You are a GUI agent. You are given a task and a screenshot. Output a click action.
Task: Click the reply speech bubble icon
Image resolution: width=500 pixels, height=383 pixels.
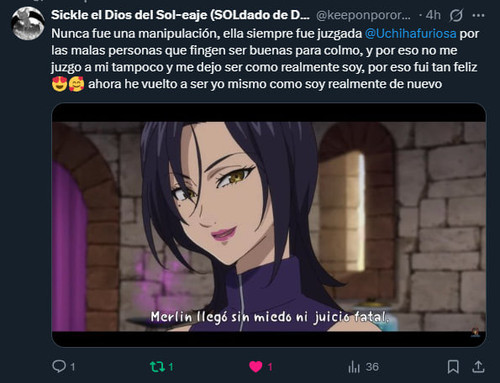tap(59, 366)
